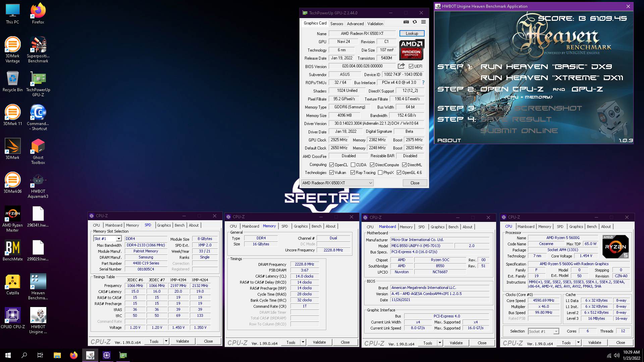Expand Tools arrow in CPU-Z Mainboard window
The width and height of the screenshot is (644, 362).
click(x=440, y=343)
